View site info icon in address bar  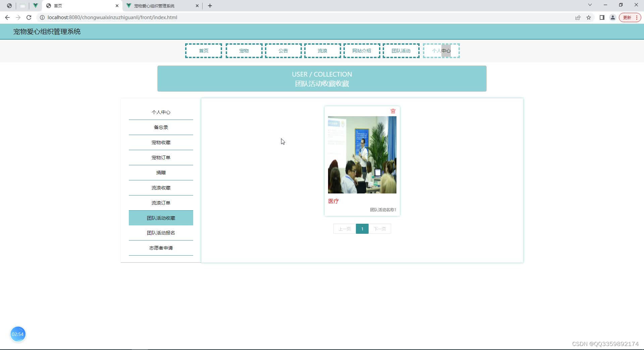click(42, 17)
